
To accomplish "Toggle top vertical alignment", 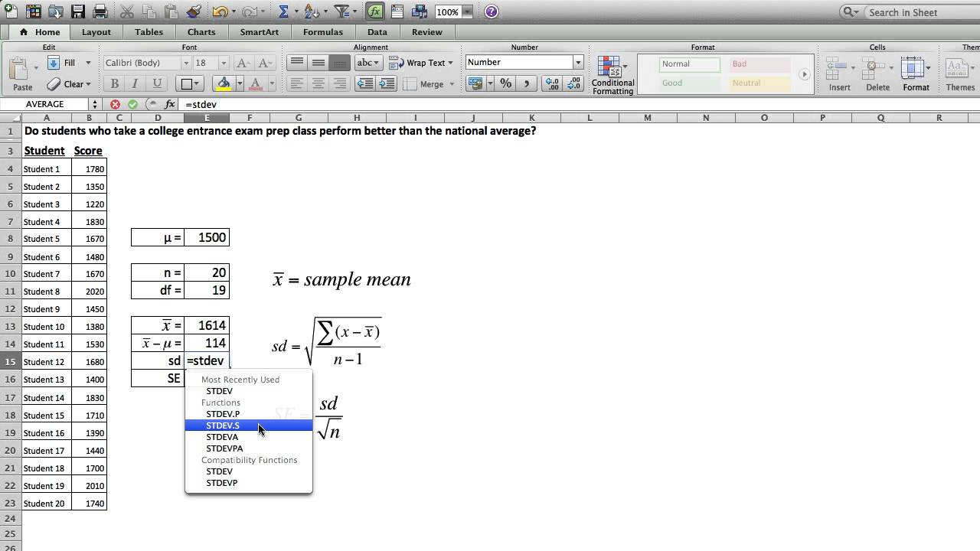I will click(x=297, y=63).
